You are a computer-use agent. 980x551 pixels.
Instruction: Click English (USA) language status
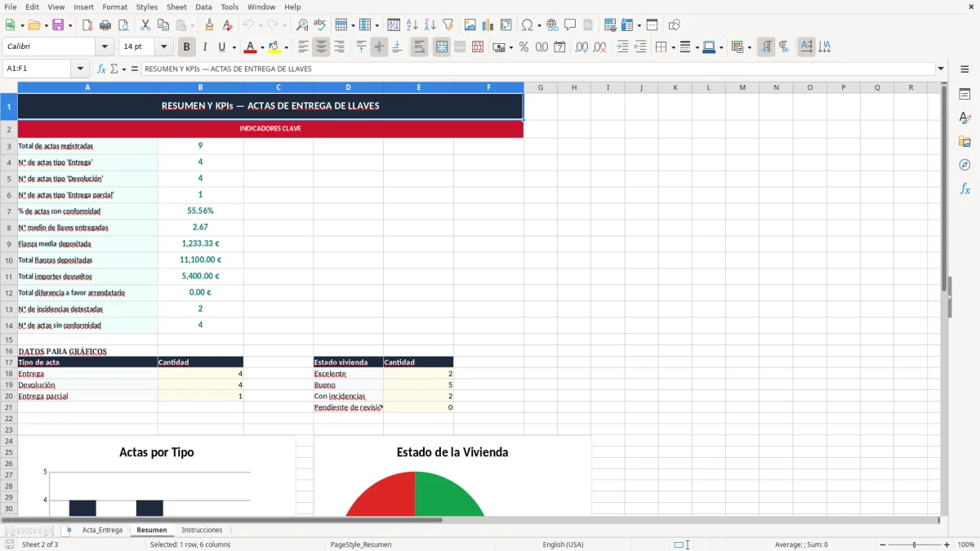563,544
